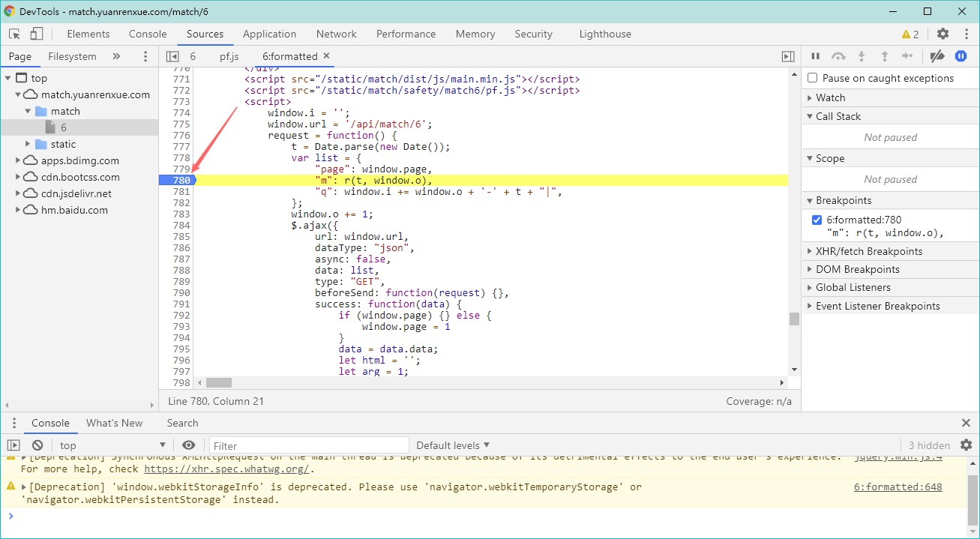Viewport: 980px width, 539px height.
Task: Toggle the device toolbar icon
Action: click(37, 34)
